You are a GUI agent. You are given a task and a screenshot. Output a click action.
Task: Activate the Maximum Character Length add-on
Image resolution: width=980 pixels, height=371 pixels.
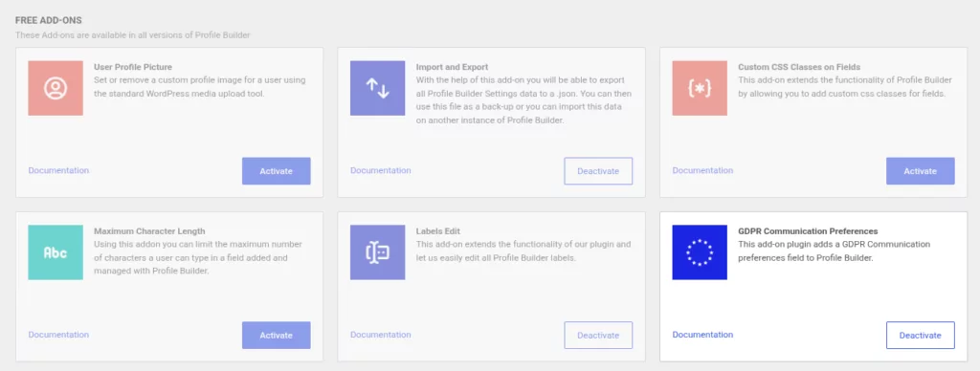click(x=277, y=336)
